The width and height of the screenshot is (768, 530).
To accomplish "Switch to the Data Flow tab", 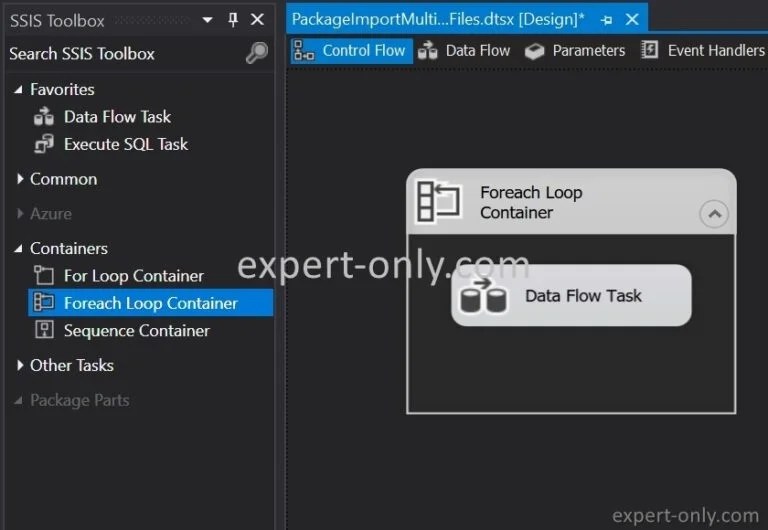I will pos(464,50).
